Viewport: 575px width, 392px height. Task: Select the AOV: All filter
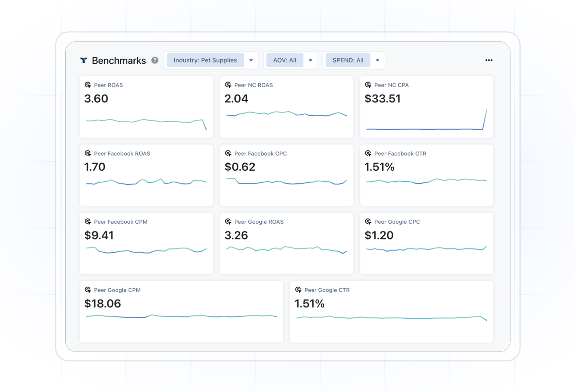pos(285,60)
